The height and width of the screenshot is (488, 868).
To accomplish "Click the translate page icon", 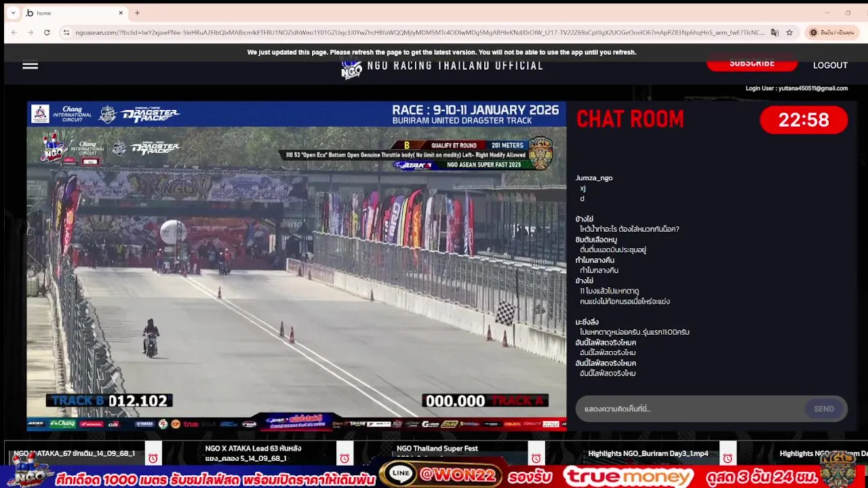I will point(774,33).
